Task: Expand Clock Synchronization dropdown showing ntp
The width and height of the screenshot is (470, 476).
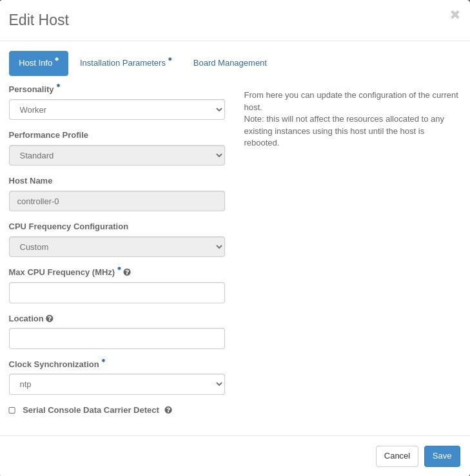Action: coord(117,384)
